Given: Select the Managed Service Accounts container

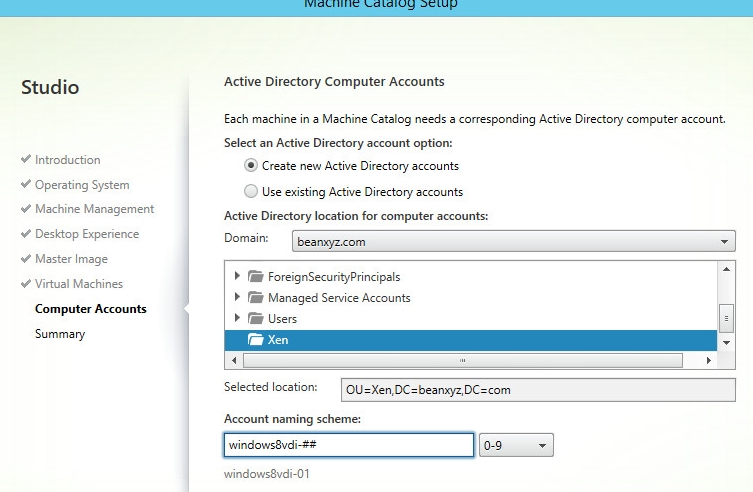Looking at the screenshot, I should click(339, 298).
